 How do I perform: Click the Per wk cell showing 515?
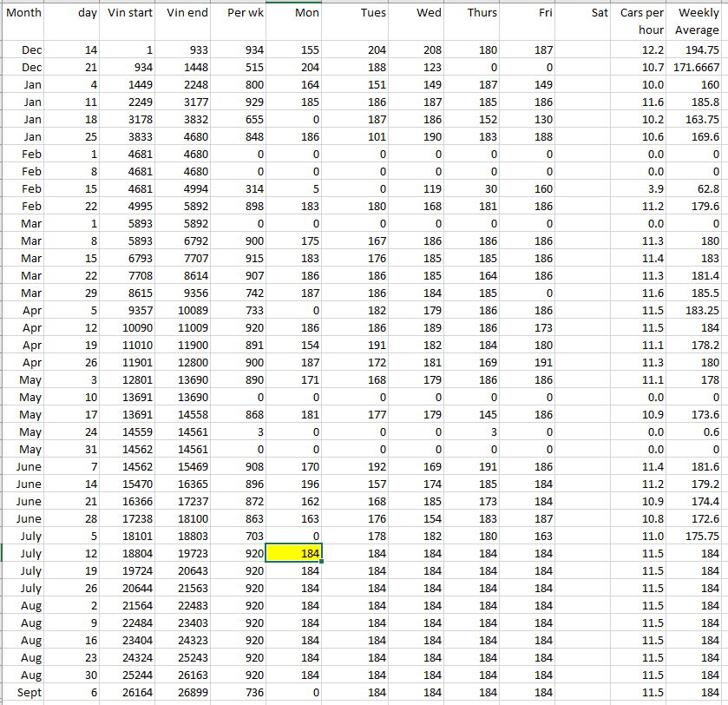click(x=239, y=68)
